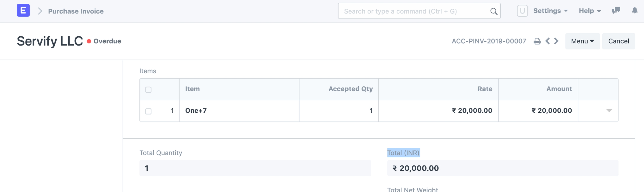
Task: Go to next invoice arrow
Action: tap(557, 41)
